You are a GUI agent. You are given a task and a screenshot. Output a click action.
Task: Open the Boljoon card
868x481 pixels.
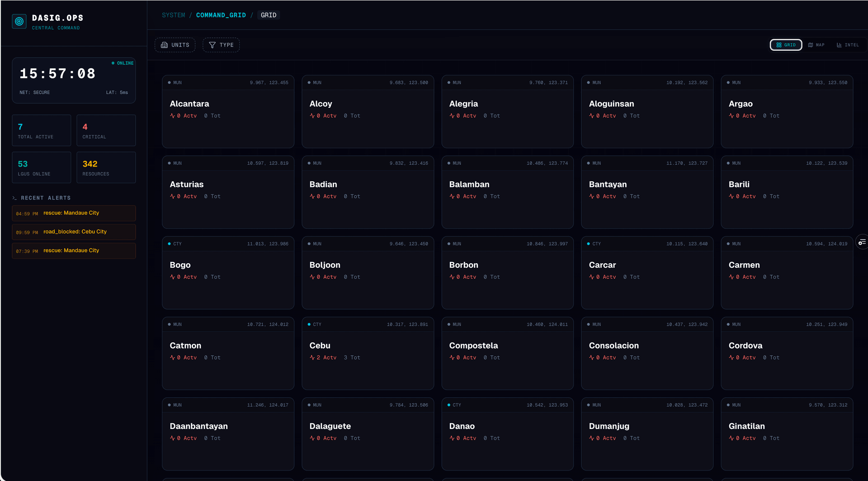tap(368, 273)
